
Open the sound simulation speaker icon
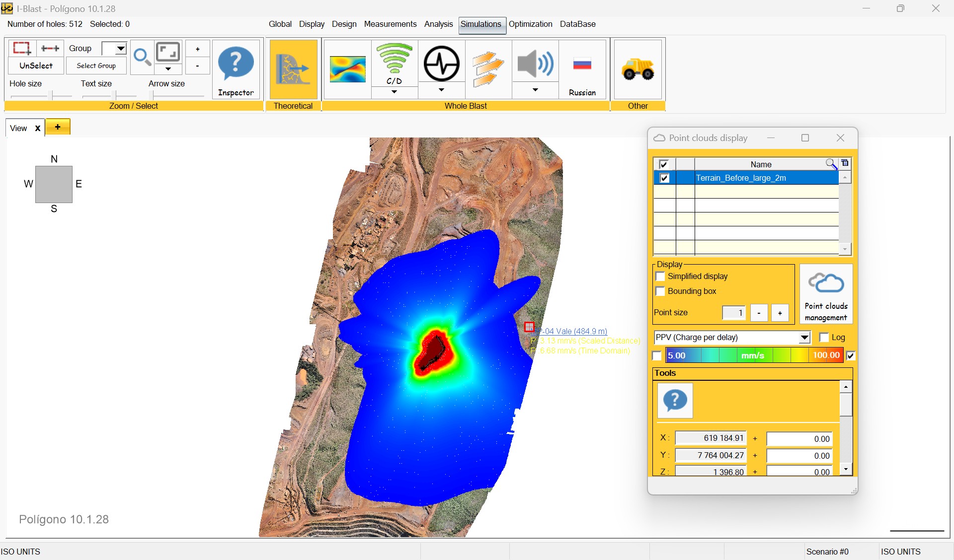click(x=535, y=65)
